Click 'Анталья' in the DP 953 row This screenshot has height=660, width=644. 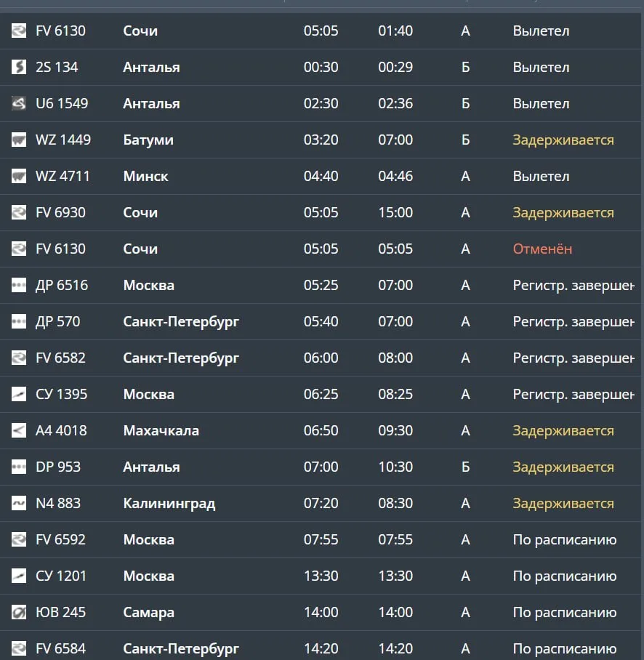click(x=151, y=467)
